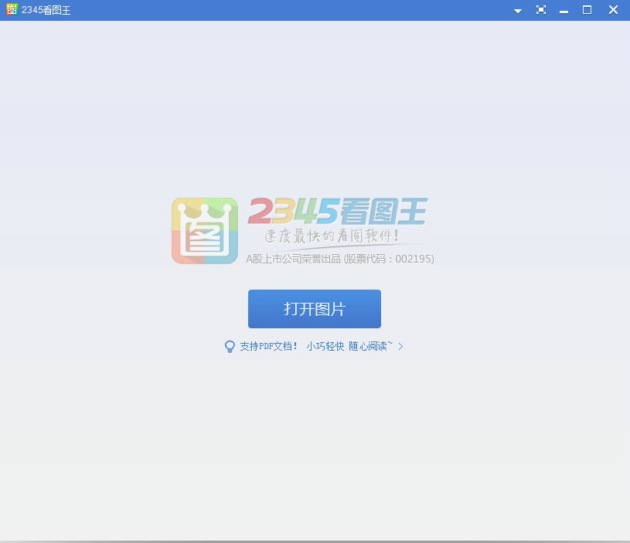Screen dimensions: 630x543
Task: Minimize the 2345看图王 window
Action: pos(564,10)
